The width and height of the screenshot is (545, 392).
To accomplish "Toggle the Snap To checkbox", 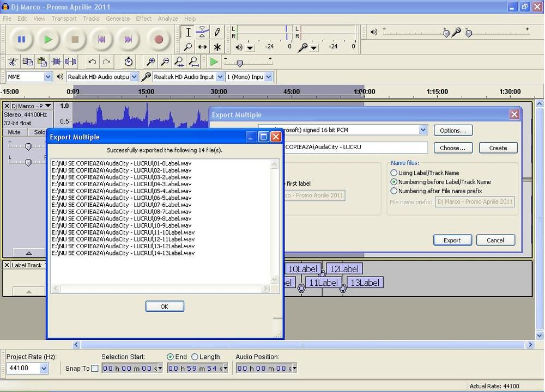I will pyautogui.click(x=94, y=369).
